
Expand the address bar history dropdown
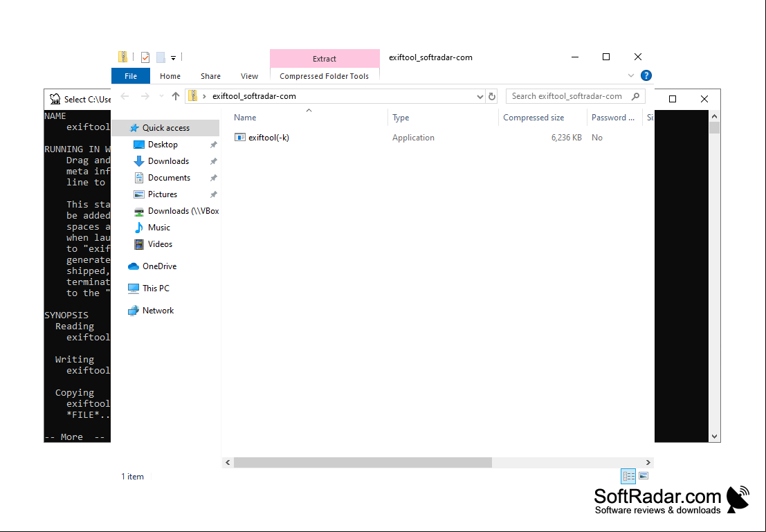pyautogui.click(x=480, y=97)
